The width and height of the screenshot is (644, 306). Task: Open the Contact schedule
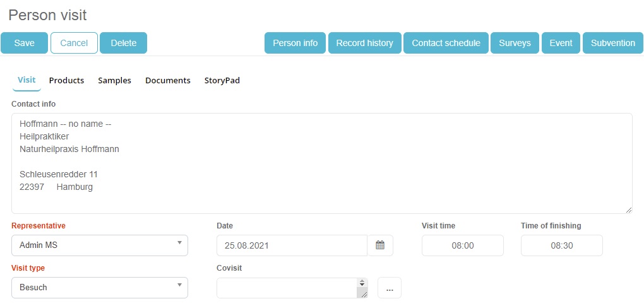446,43
